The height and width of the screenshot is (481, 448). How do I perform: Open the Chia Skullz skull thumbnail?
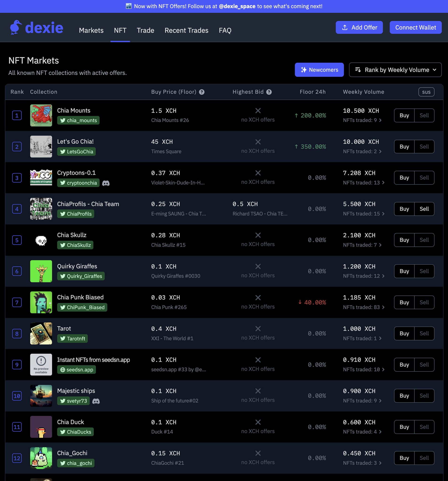[x=41, y=240]
